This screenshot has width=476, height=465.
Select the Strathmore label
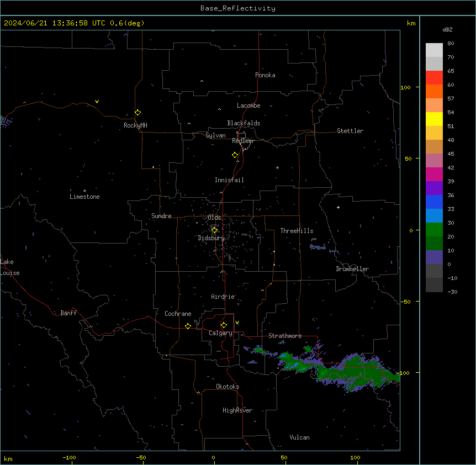pos(285,336)
